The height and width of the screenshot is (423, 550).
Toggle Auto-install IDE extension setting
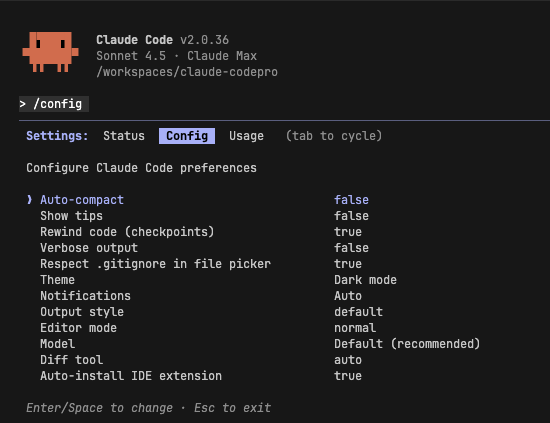(x=201, y=376)
